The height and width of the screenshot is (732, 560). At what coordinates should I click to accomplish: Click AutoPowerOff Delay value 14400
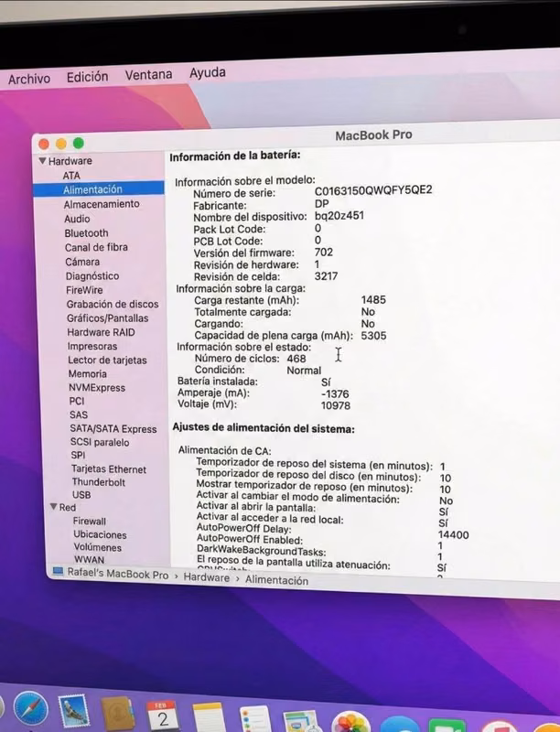(x=454, y=535)
